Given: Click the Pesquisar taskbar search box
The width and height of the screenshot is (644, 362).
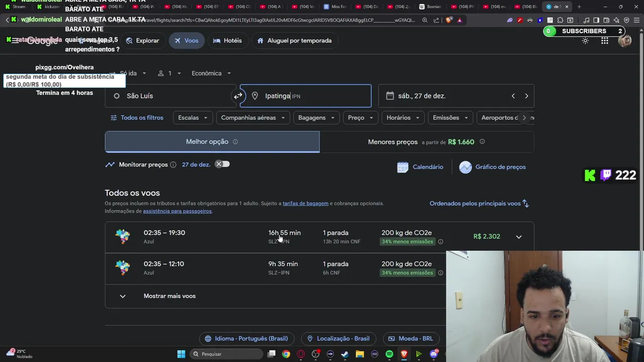Looking at the screenshot, I should pyautogui.click(x=226, y=354).
